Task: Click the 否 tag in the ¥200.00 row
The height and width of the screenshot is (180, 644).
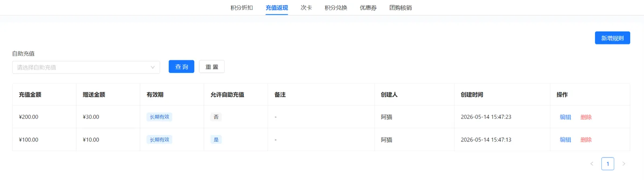Action: [216, 117]
